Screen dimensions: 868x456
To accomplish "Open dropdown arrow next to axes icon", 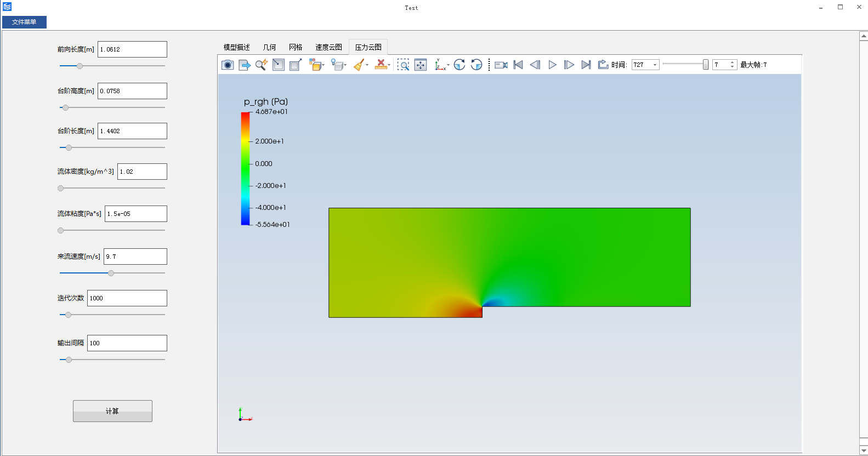I will [x=449, y=65].
